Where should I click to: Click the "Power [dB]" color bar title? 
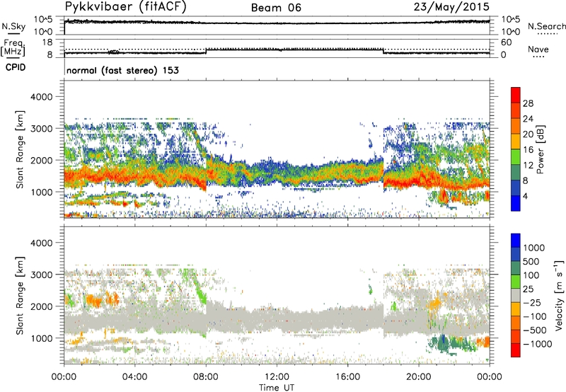pyautogui.click(x=540, y=149)
